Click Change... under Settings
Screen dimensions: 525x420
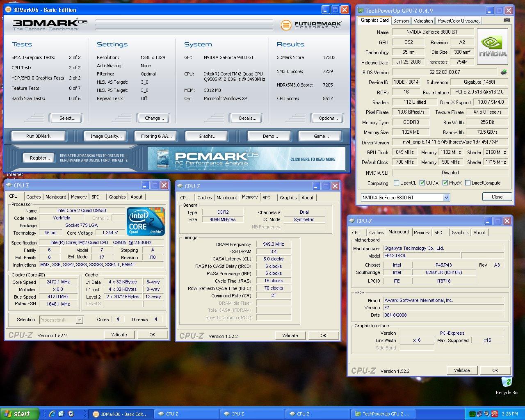point(154,118)
